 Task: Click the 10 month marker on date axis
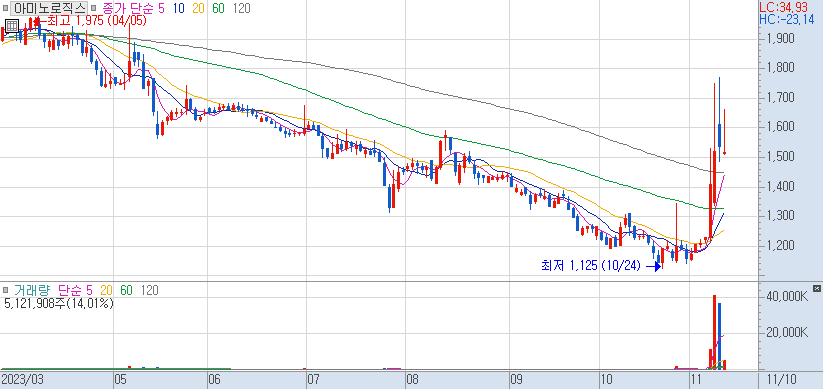tap(606, 380)
